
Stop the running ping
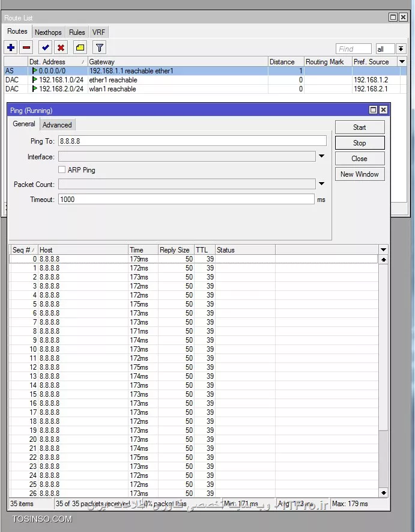(359, 143)
